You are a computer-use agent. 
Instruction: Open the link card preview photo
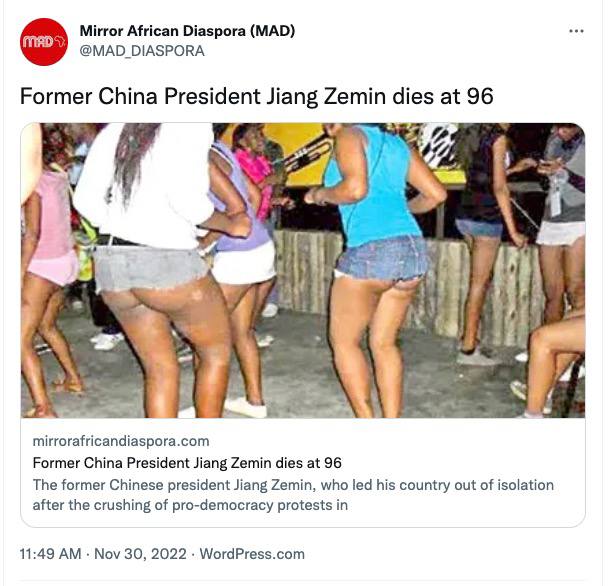tap(303, 270)
